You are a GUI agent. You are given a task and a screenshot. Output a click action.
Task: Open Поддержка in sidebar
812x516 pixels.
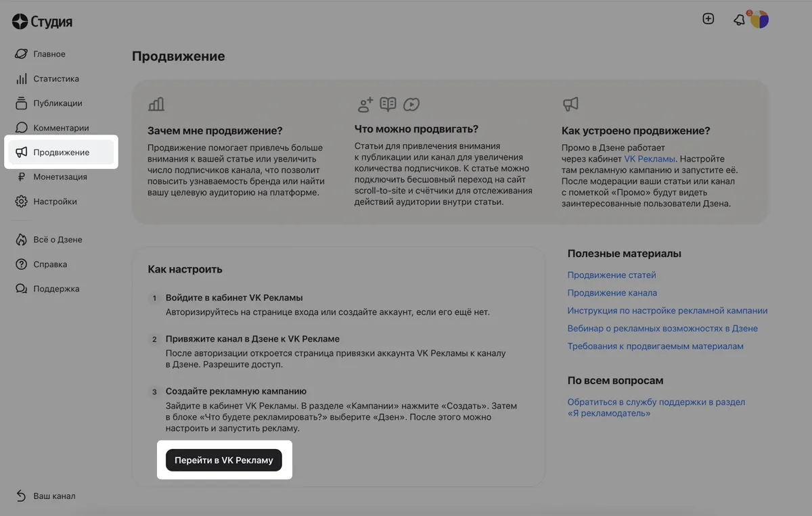56,289
